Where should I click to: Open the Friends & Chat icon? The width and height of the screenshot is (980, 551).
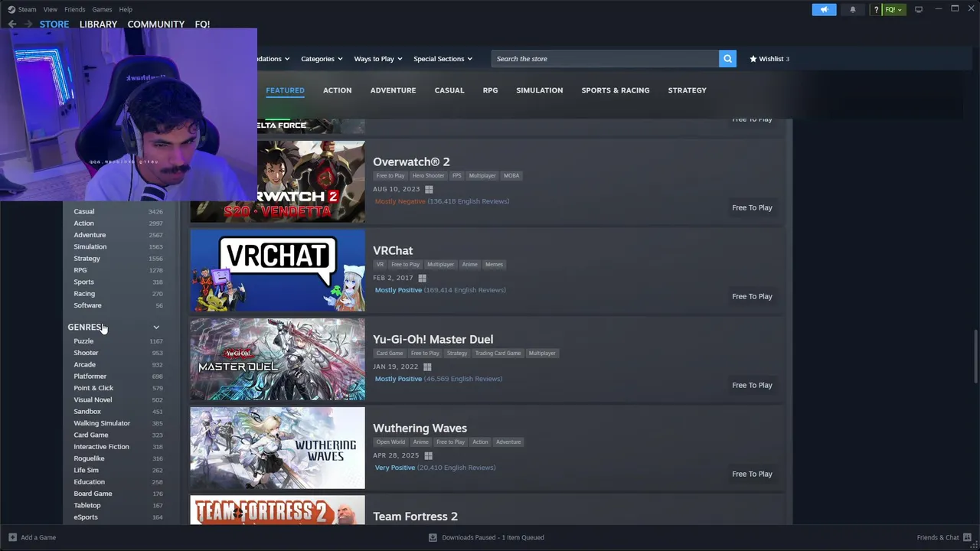click(966, 537)
